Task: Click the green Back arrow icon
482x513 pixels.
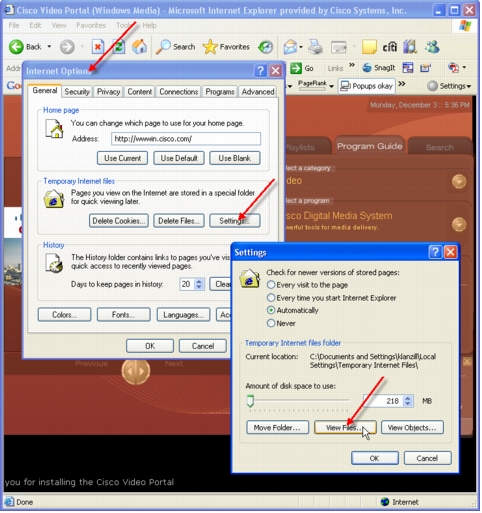Action: click(16, 47)
